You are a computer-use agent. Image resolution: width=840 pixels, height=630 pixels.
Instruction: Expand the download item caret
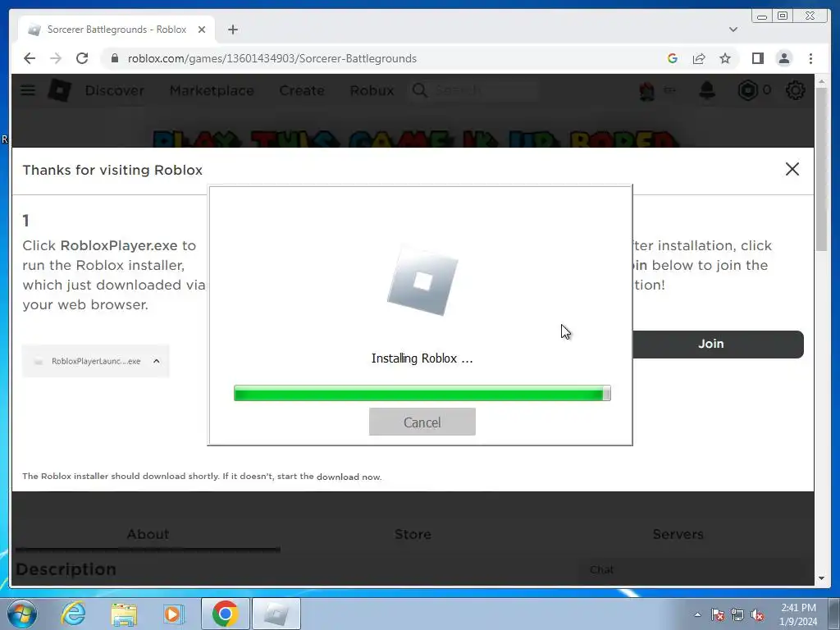pos(157,361)
